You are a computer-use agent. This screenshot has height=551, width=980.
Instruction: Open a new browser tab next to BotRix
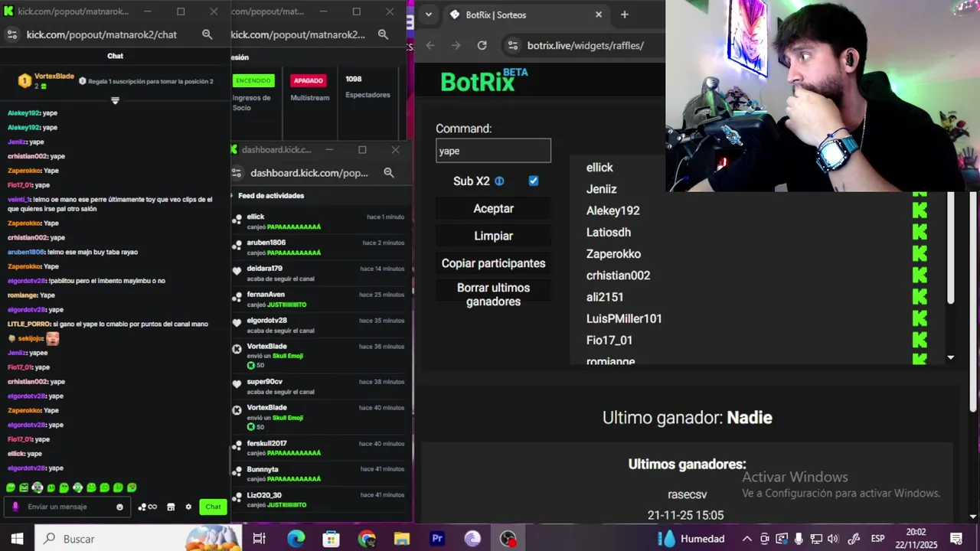[x=625, y=15]
